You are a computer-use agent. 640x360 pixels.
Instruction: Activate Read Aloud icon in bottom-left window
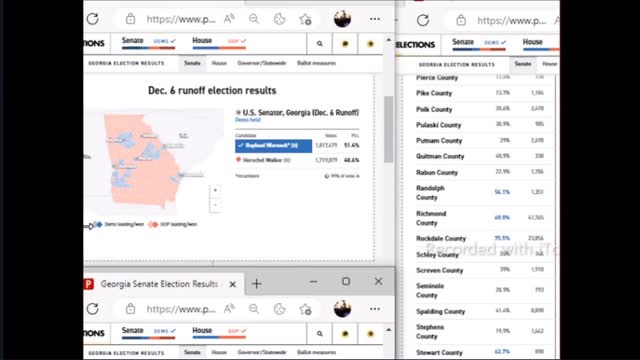pos(229,309)
